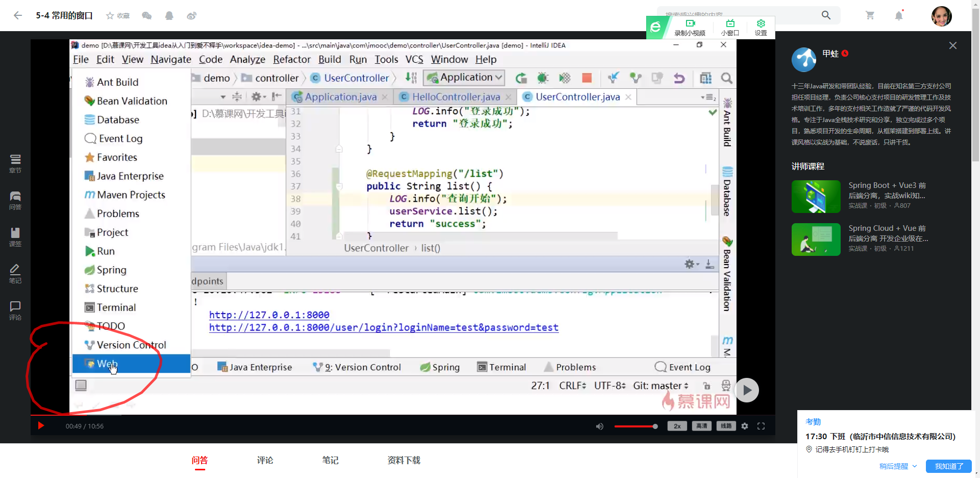Open instructor 甲蛙's avatar
This screenshot has width=980, height=478.
pos(804,60)
